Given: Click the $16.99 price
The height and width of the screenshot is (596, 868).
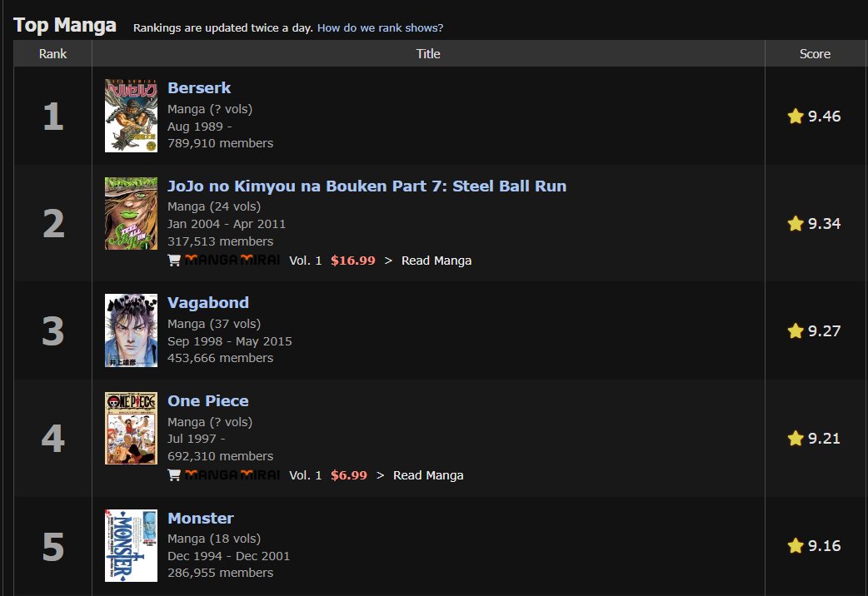Looking at the screenshot, I should point(352,261).
